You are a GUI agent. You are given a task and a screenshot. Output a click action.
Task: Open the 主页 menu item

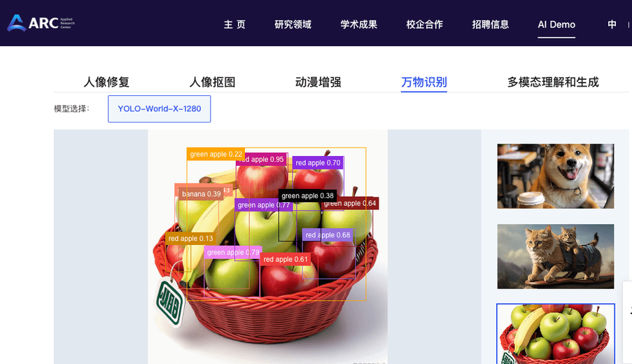tap(234, 24)
